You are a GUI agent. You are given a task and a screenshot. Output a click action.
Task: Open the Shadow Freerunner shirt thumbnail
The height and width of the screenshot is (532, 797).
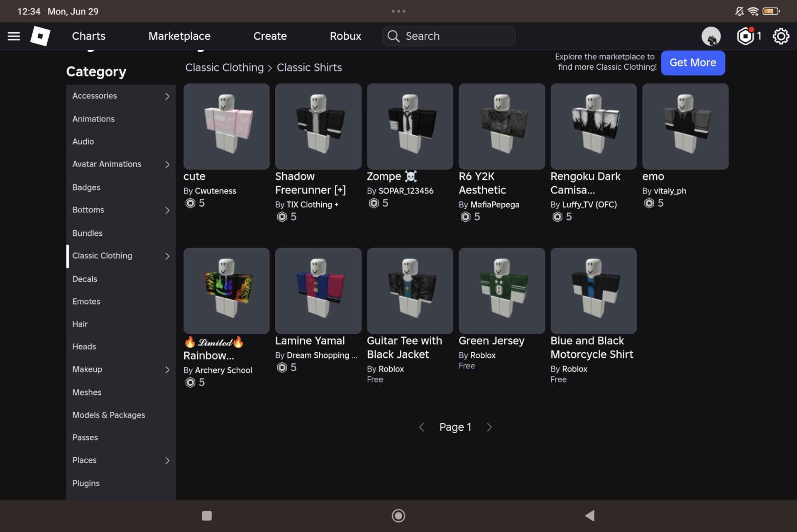[318, 127]
